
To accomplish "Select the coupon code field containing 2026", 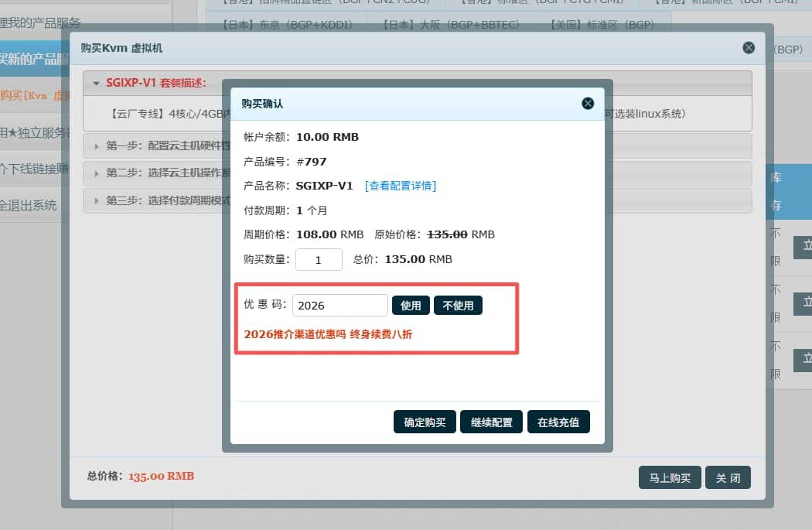I will pos(339,305).
